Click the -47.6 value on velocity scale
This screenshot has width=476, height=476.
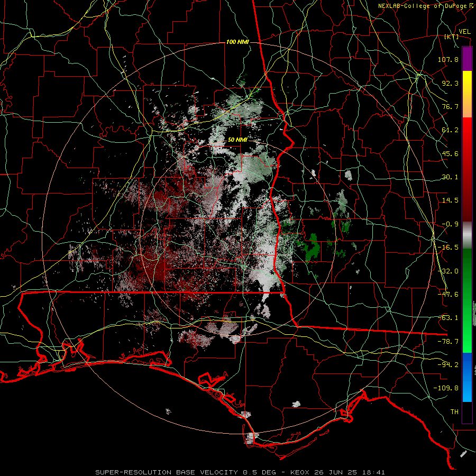point(448,295)
